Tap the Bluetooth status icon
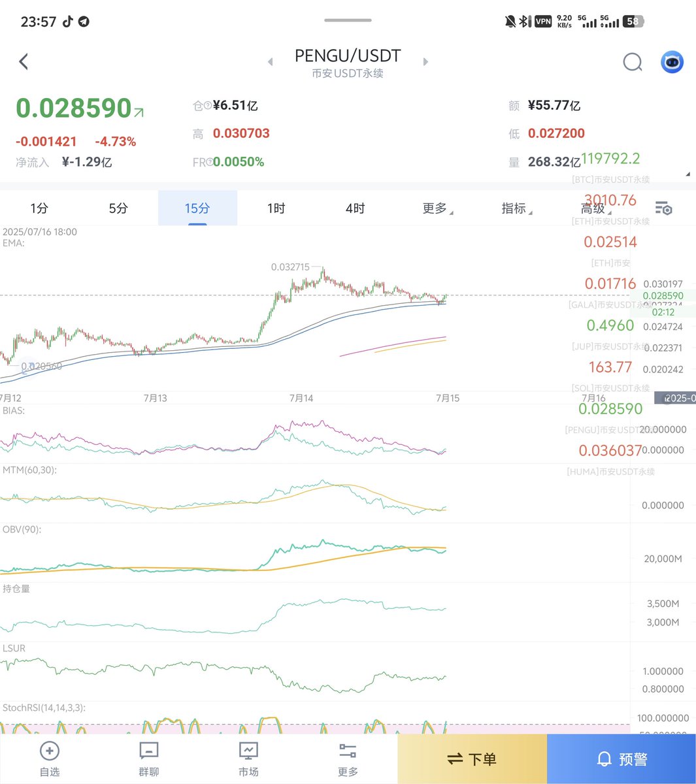The height and width of the screenshot is (784, 696). 524,22
